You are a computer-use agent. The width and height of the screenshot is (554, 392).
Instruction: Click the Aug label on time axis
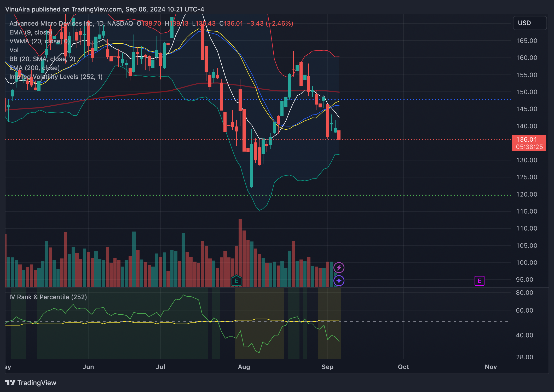click(x=244, y=367)
